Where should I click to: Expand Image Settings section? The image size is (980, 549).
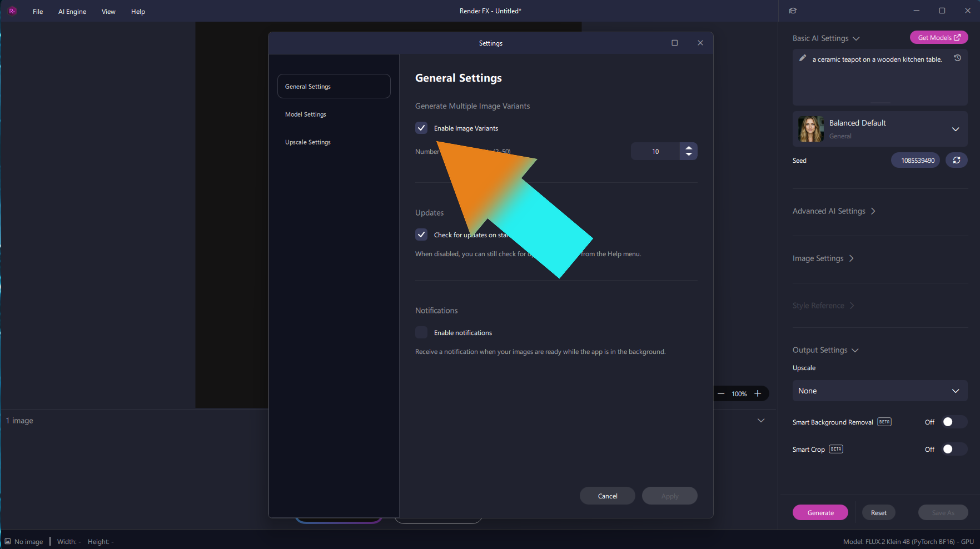coord(823,258)
